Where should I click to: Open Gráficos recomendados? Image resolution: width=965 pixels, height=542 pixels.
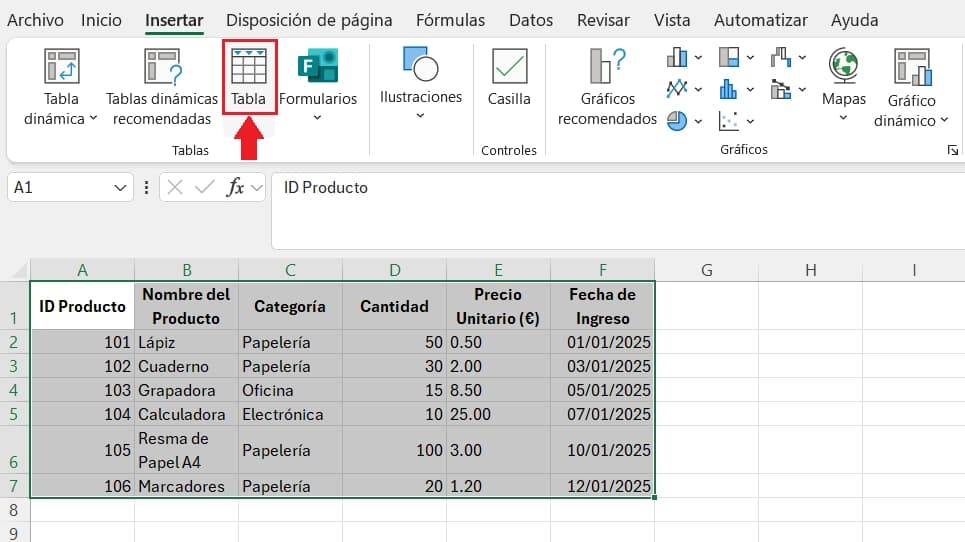(x=607, y=87)
